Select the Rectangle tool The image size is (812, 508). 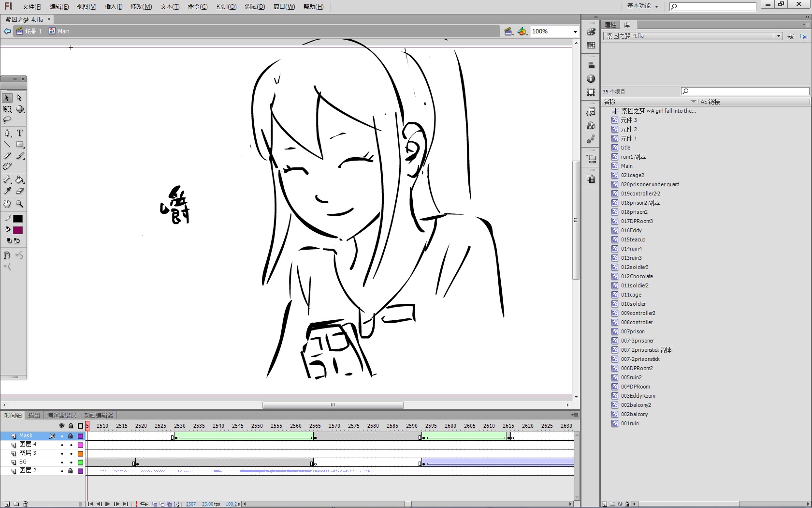[20, 145]
